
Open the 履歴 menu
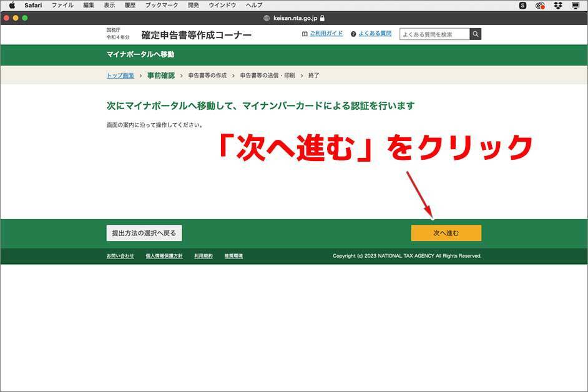coord(130,5)
